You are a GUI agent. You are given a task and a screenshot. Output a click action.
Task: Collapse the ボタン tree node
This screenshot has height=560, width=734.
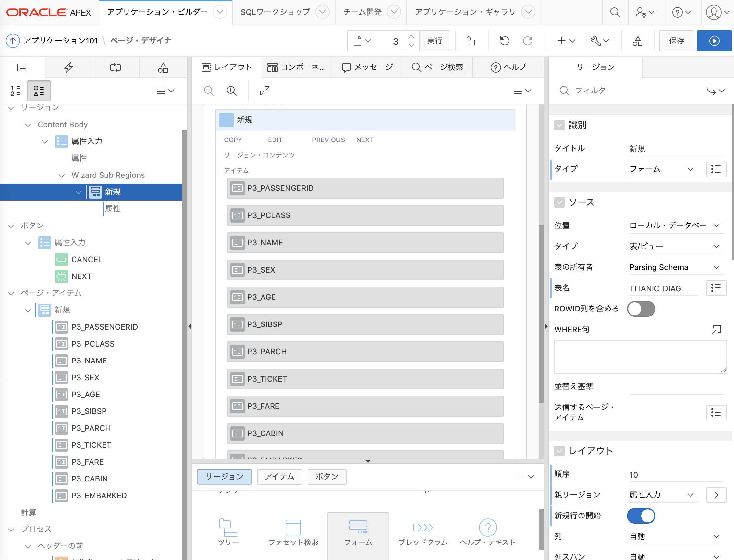[x=11, y=226]
